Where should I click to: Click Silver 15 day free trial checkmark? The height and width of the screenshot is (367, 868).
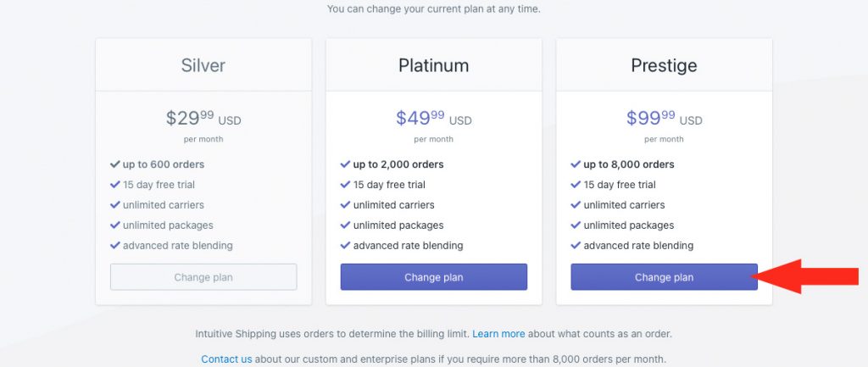click(115, 184)
